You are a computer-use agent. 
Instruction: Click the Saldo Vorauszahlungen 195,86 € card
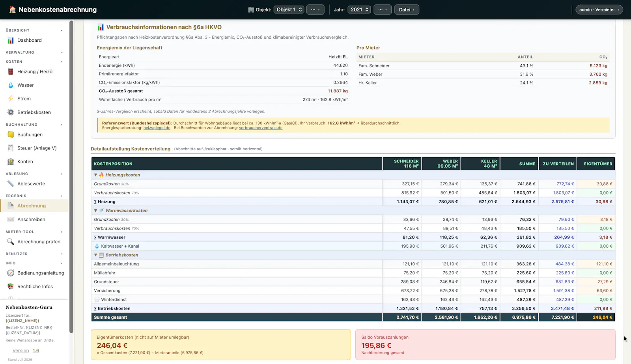[x=485, y=345]
